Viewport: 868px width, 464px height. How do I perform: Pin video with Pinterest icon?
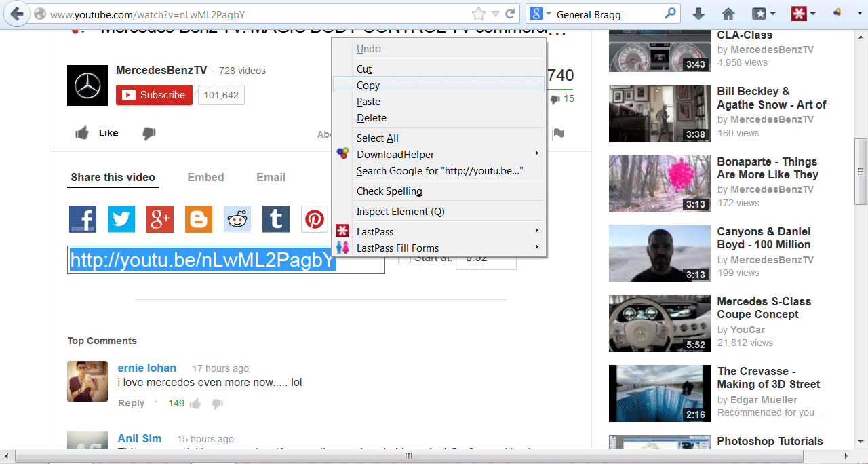[315, 219]
